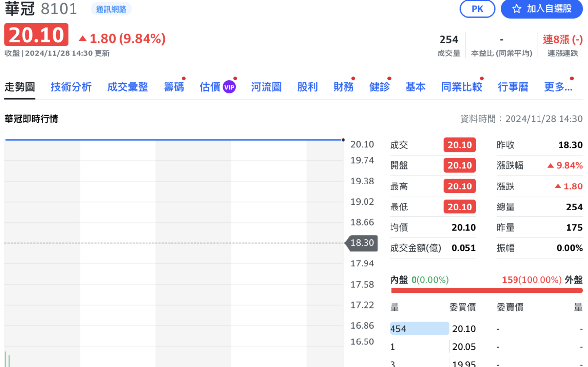Click the purple VIP badge icon
Viewport: 588px width, 367px height.
(229, 87)
